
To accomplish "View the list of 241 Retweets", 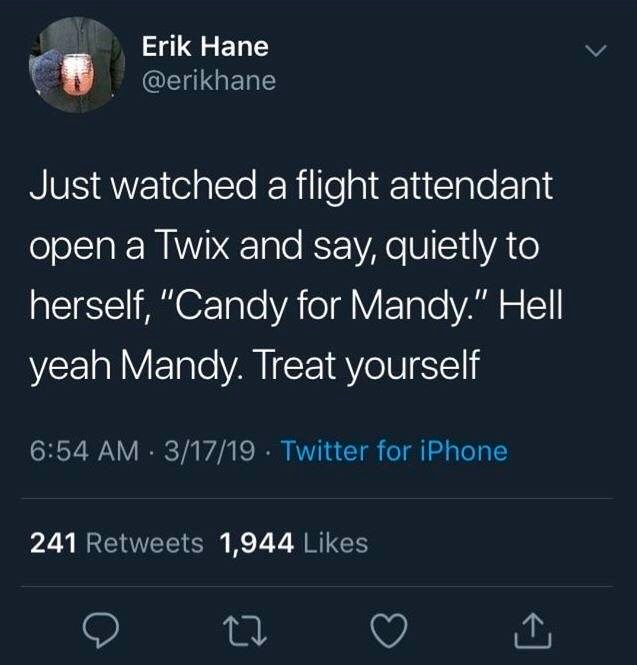I will pyautogui.click(x=117, y=543).
